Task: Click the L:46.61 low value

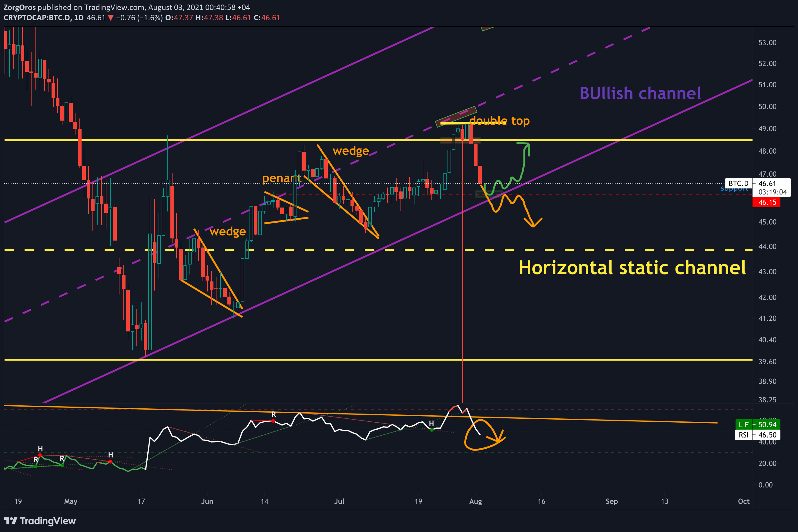Action: (238, 18)
